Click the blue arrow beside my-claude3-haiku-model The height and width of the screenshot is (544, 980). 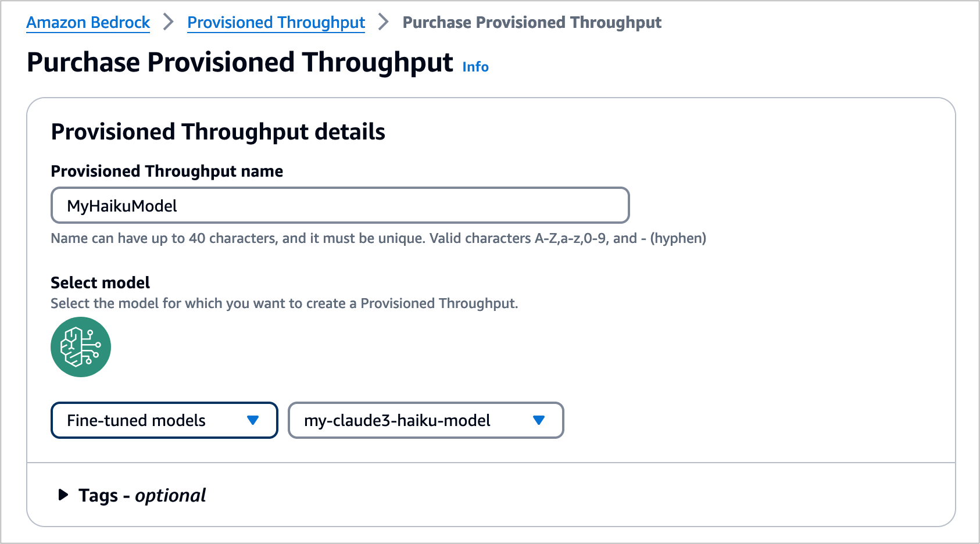539,420
